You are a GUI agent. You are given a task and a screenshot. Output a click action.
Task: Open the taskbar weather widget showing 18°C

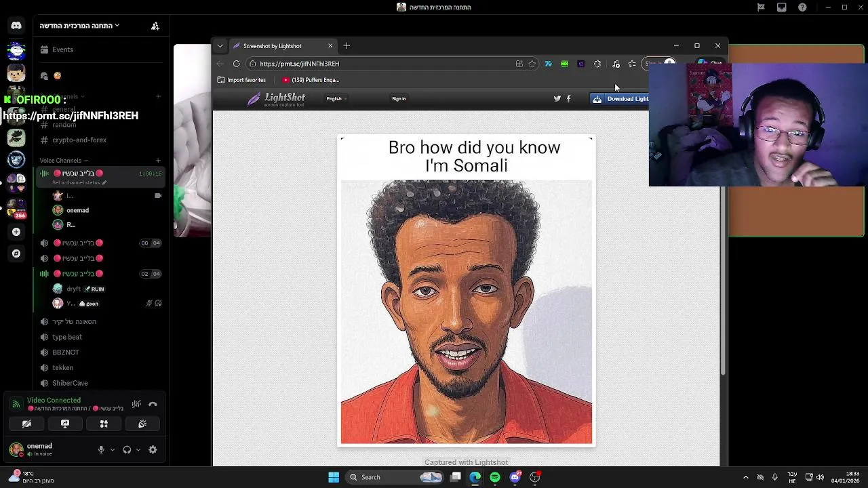(31, 477)
